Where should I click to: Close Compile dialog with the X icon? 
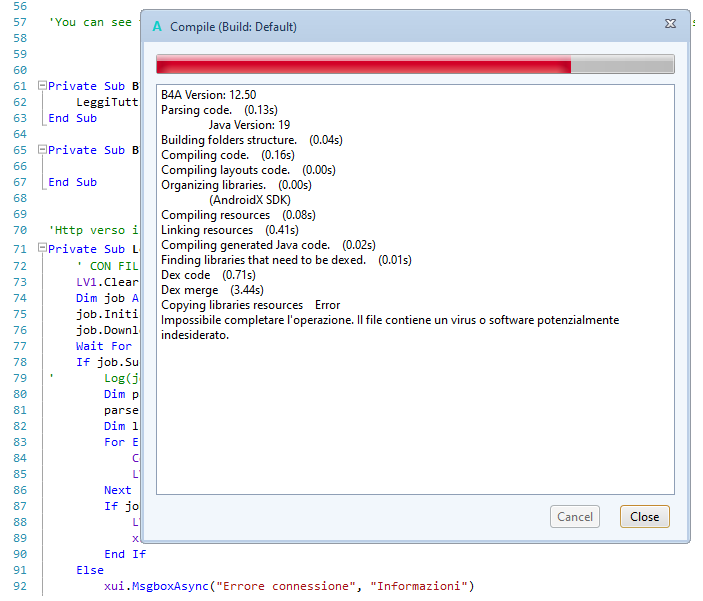click(x=670, y=24)
